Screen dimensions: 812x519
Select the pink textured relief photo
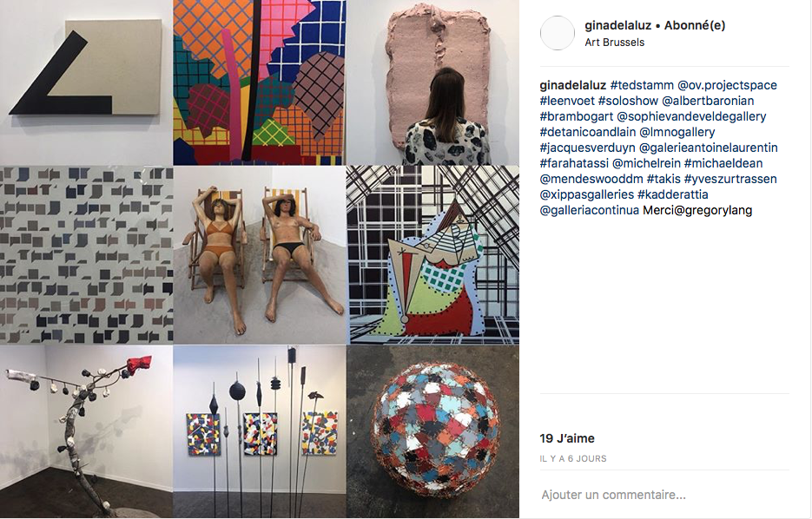(x=433, y=82)
